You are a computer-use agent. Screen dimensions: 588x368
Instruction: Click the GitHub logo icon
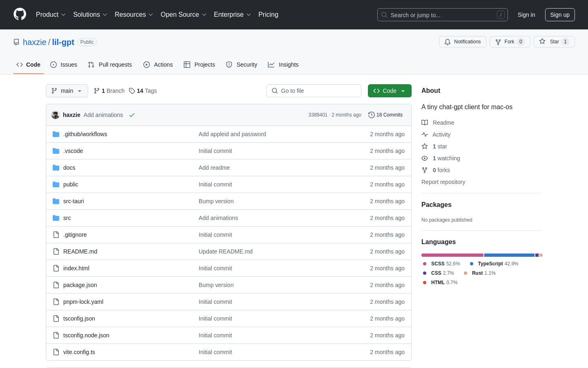[20, 14]
